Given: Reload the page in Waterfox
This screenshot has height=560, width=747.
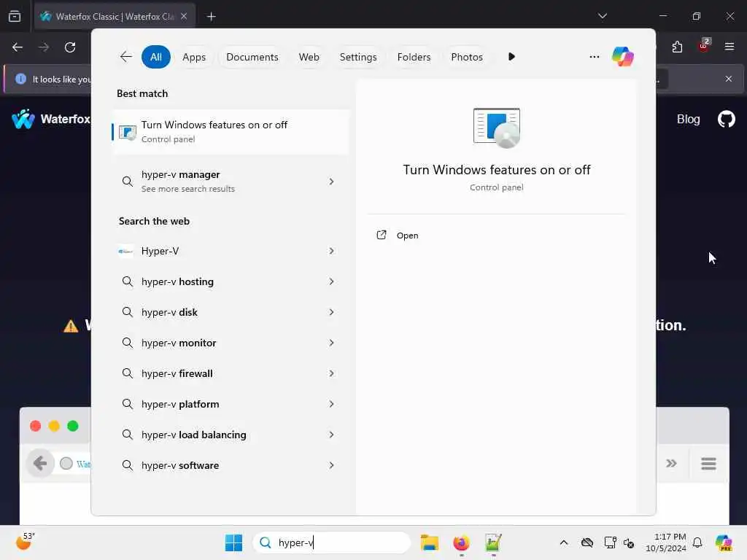Looking at the screenshot, I should (70, 47).
